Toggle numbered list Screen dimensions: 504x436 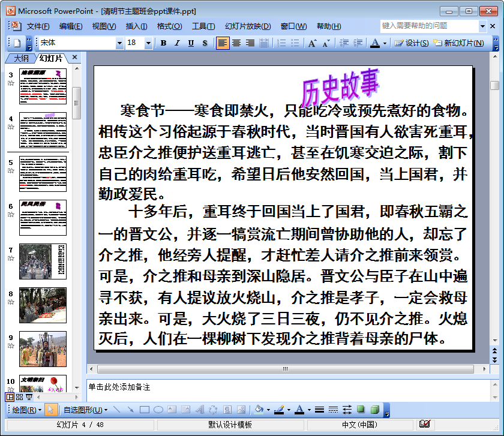[x=281, y=43]
